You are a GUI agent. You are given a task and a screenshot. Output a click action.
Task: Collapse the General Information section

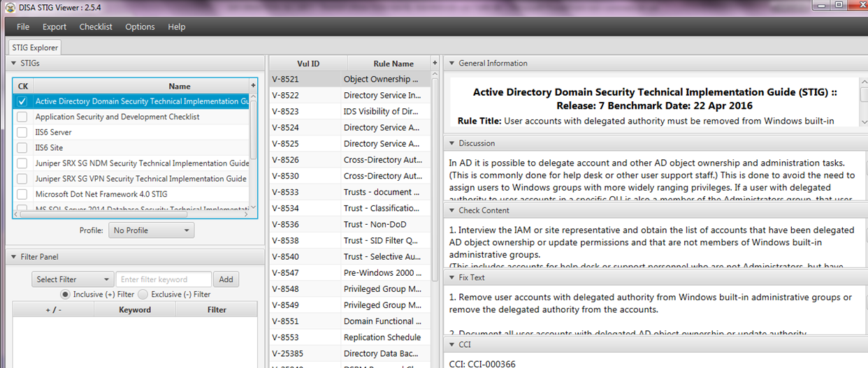tap(451, 63)
